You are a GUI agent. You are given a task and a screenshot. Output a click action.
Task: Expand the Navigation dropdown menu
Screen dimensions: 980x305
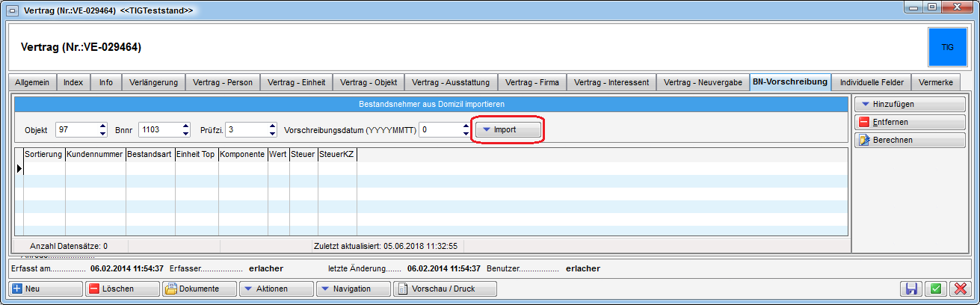[x=353, y=289]
